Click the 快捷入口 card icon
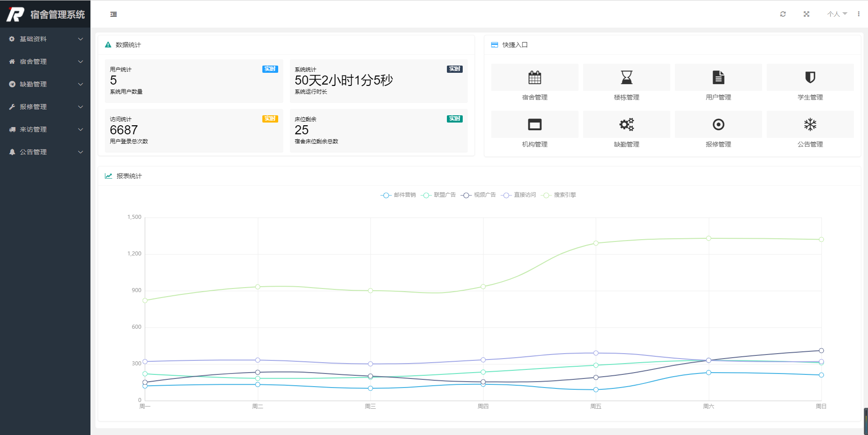The image size is (868, 435). pyautogui.click(x=494, y=45)
